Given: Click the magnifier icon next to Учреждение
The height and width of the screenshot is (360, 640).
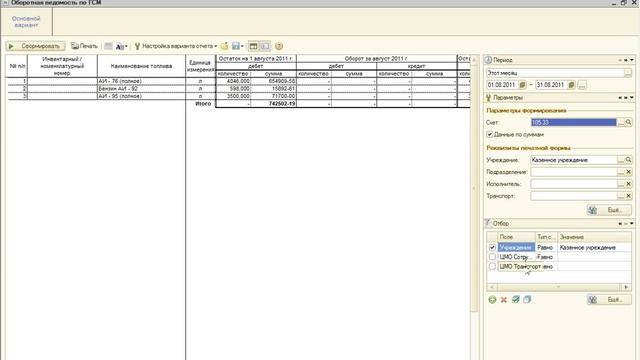Looking at the screenshot, I should tap(629, 160).
